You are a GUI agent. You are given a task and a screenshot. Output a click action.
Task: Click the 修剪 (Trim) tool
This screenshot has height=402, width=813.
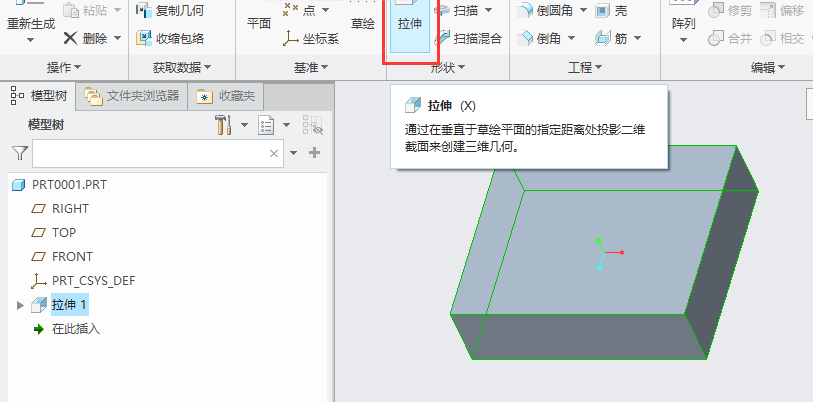click(730, 10)
